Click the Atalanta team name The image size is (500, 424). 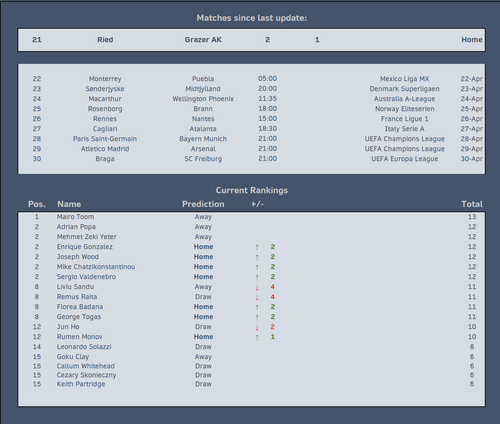click(x=203, y=129)
